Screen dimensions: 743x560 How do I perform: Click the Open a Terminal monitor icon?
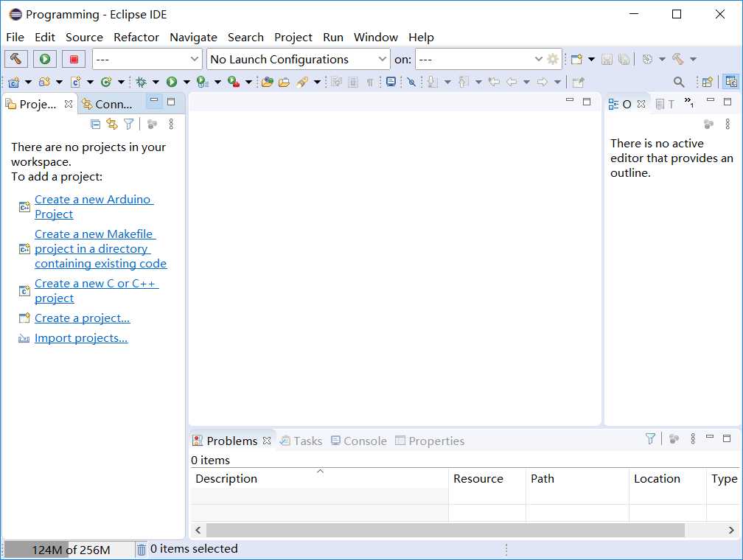(x=391, y=82)
